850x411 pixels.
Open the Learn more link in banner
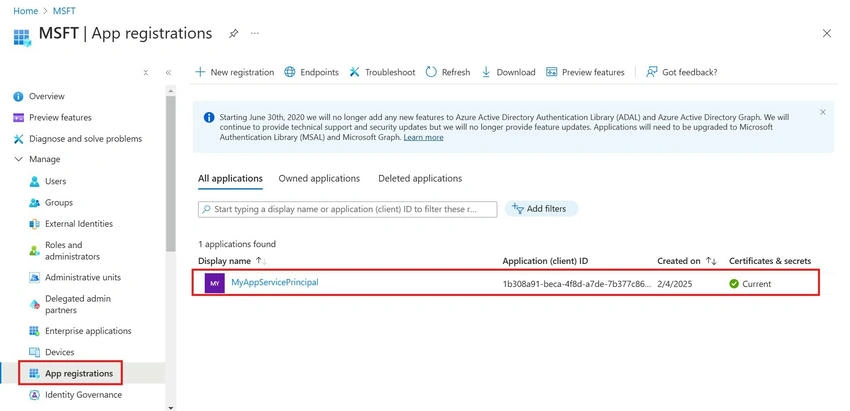(x=423, y=138)
